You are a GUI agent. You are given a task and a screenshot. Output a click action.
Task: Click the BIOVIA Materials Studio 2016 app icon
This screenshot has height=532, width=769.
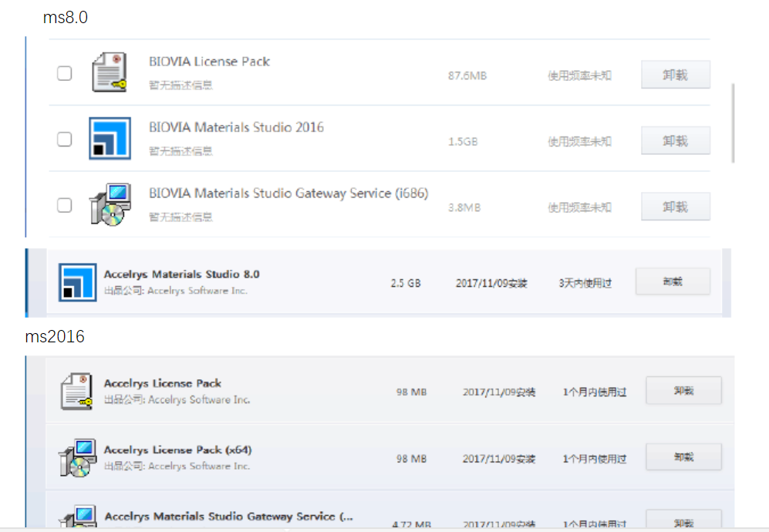tap(110, 139)
